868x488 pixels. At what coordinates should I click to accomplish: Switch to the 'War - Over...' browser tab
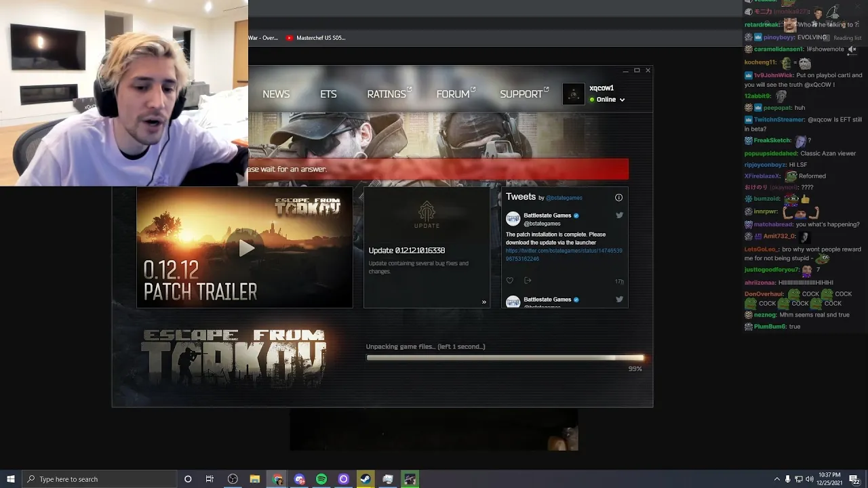click(263, 38)
